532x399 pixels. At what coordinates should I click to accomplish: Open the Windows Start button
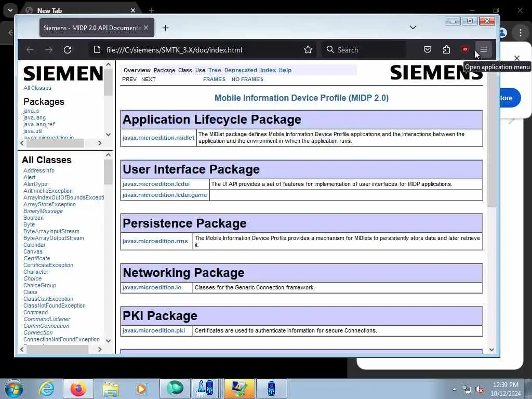click(14, 389)
